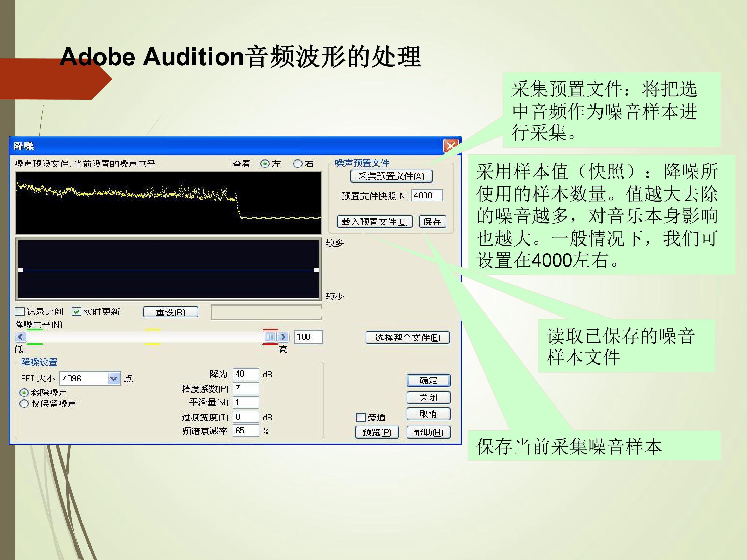The height and width of the screenshot is (560, 747).
Task: Click the 载入预置文件 button
Action: tap(375, 221)
